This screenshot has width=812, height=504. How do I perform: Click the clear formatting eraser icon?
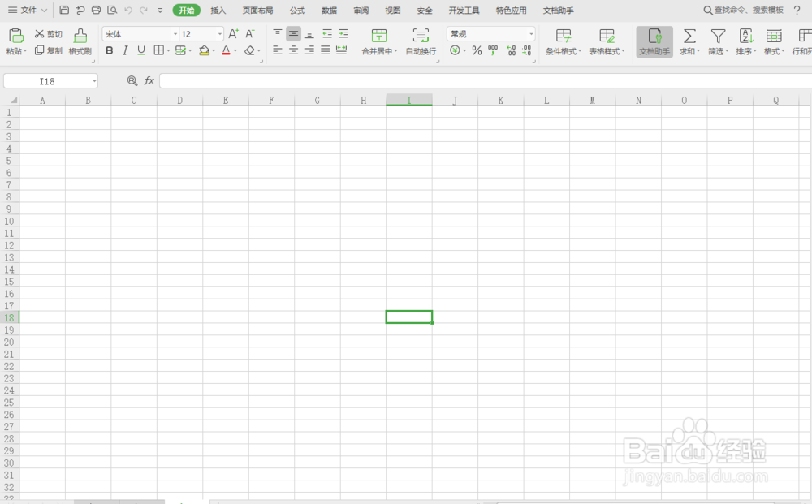(249, 50)
